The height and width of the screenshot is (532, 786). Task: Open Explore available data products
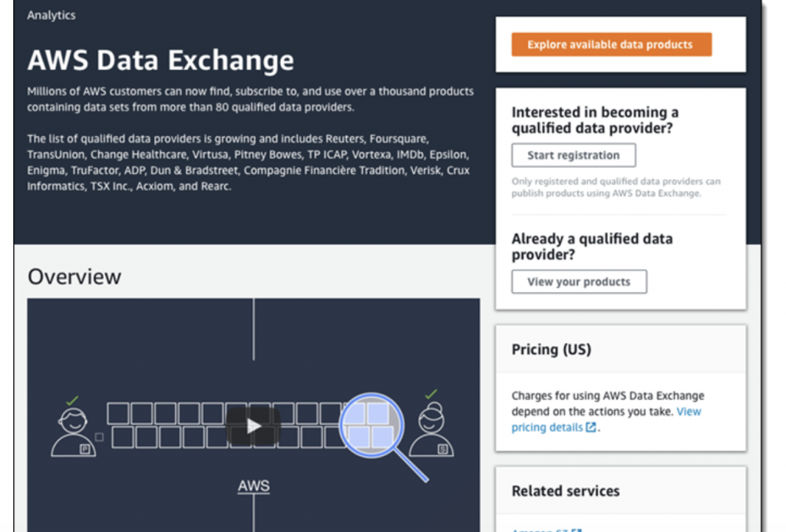click(x=611, y=45)
